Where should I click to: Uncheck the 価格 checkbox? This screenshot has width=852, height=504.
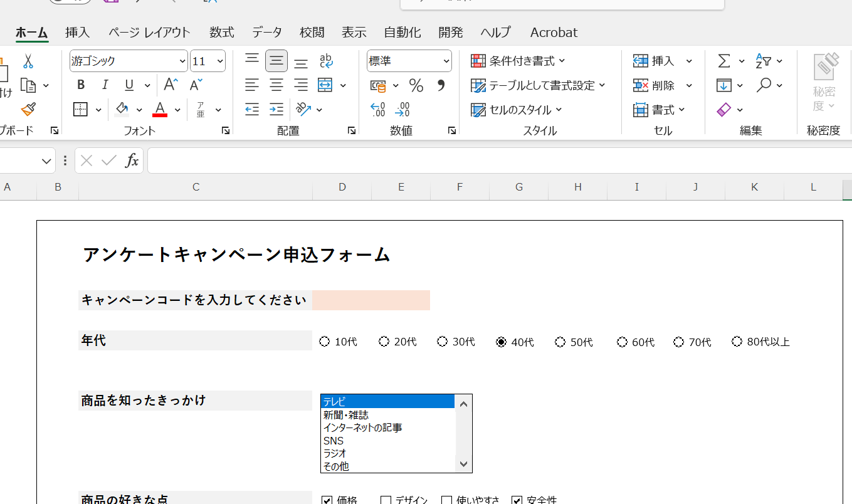[327, 499]
